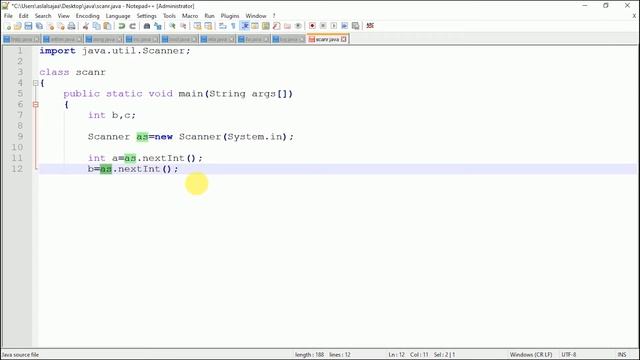Print the document using the Print icon

[x=71, y=26]
